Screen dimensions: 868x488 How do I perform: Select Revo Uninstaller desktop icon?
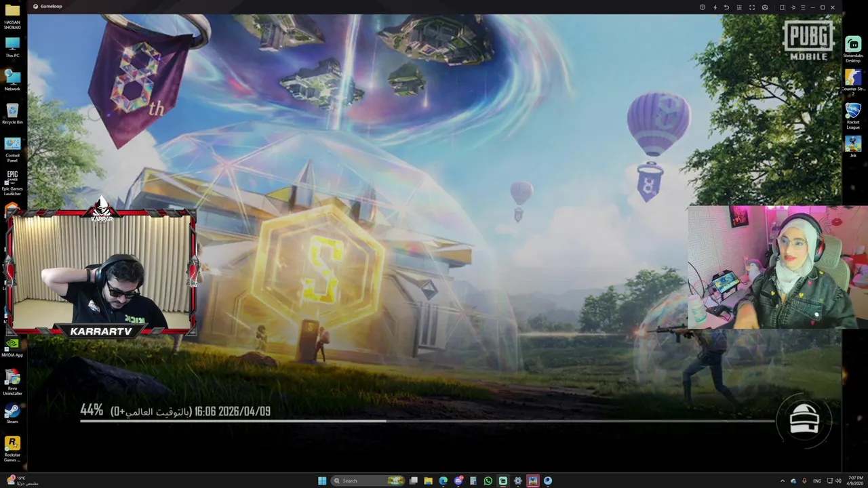[12, 382]
